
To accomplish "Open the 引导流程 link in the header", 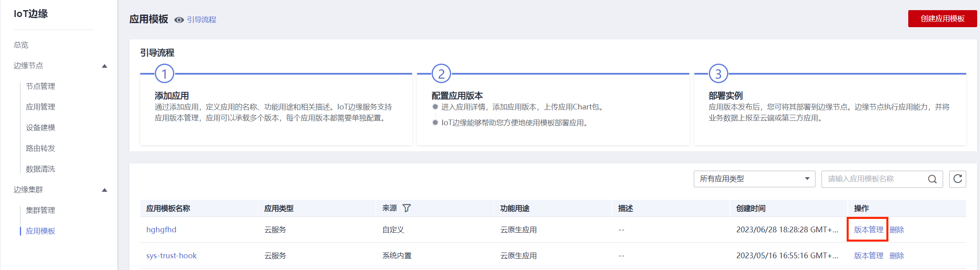I will click(x=201, y=20).
